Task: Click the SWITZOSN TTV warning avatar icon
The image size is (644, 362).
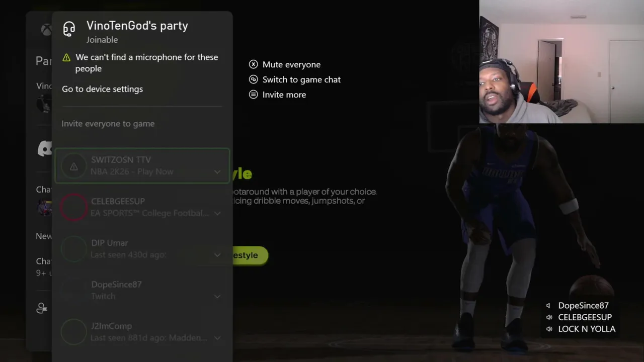Action: tap(74, 166)
